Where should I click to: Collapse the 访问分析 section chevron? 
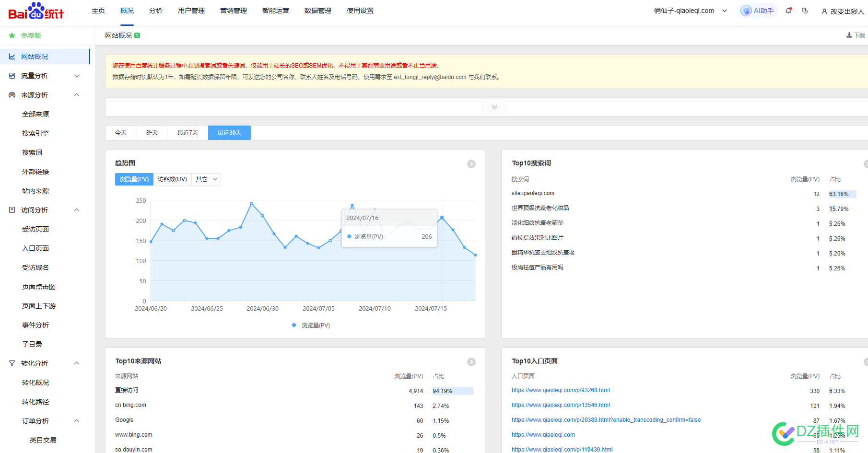77,210
